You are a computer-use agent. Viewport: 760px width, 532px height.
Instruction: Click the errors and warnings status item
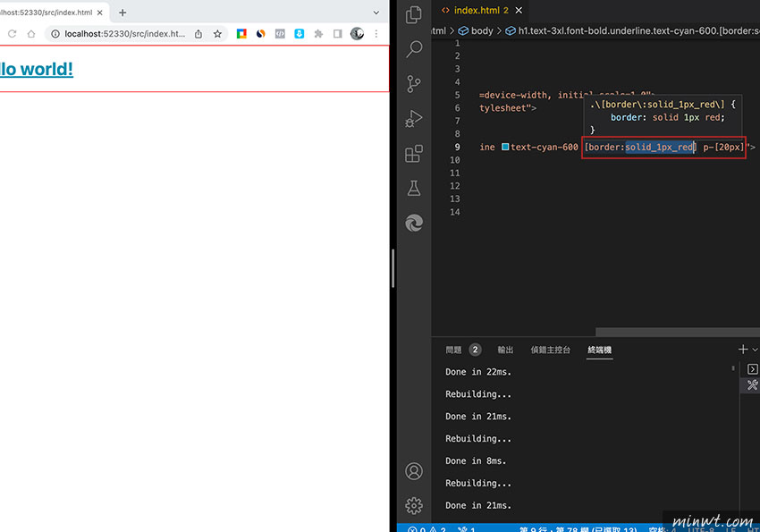pos(427,529)
